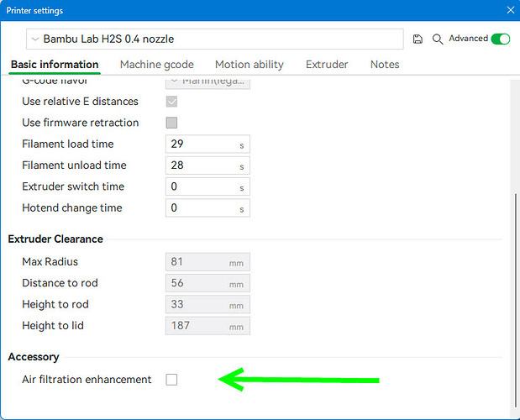Click the Height to rod field
Screen dimensions: 520x420
pos(208,304)
